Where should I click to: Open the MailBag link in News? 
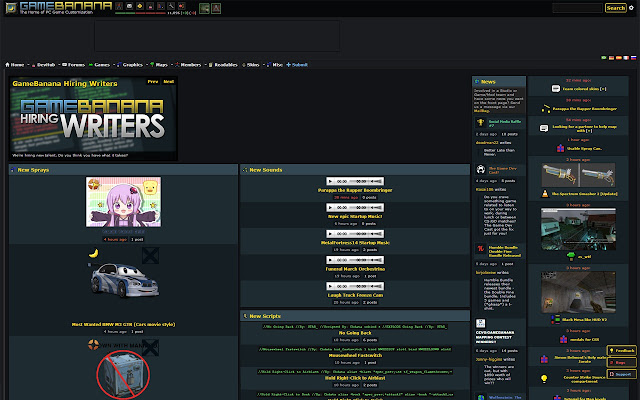click(482, 111)
